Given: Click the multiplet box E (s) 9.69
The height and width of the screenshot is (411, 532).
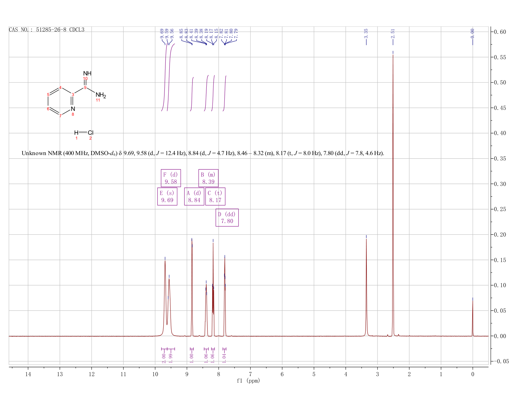Looking at the screenshot, I should pos(167,196).
